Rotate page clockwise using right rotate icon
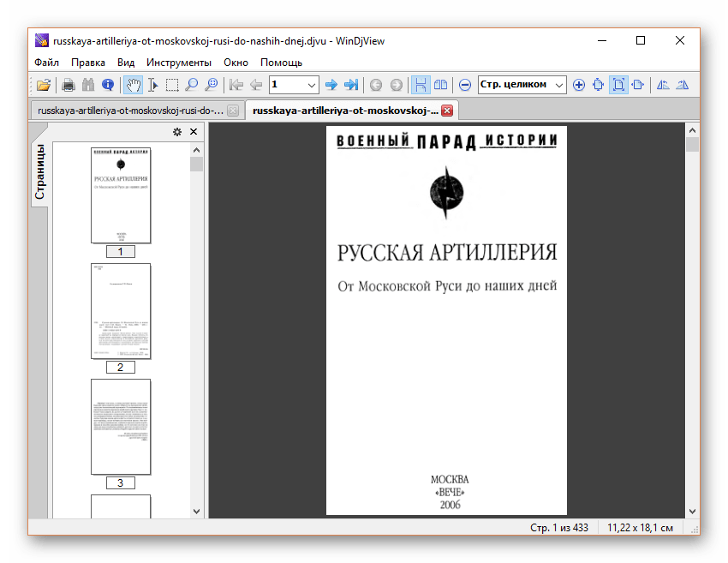 tap(683, 85)
